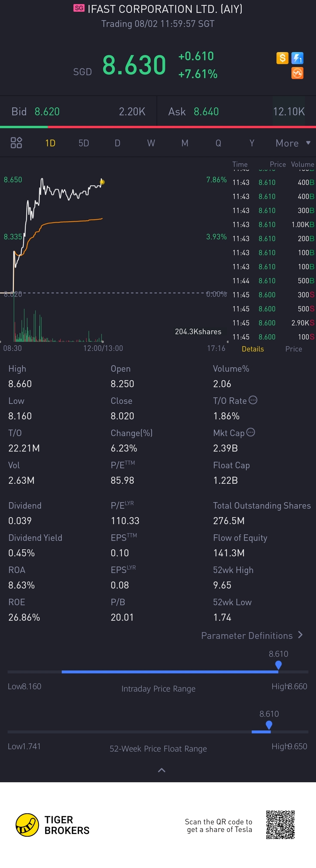
Task: Tap the Close value 8.020
Action: pyautogui.click(x=122, y=416)
